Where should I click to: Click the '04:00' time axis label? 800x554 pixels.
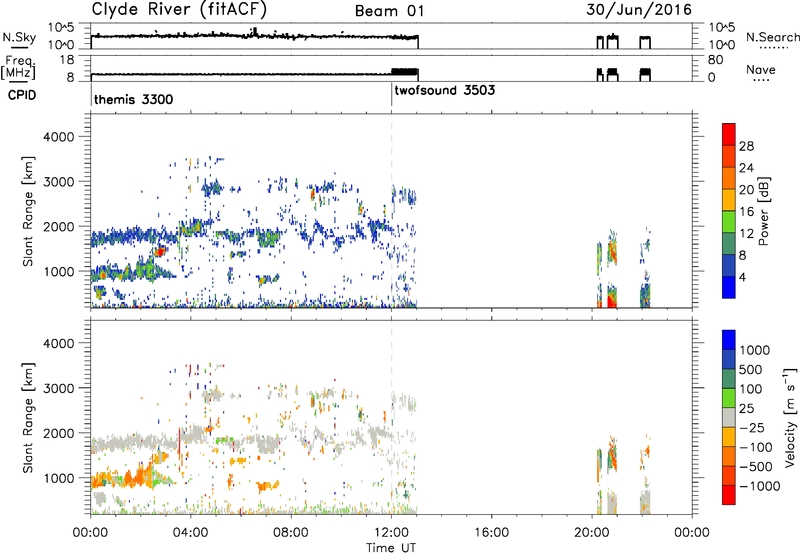pyautogui.click(x=190, y=533)
